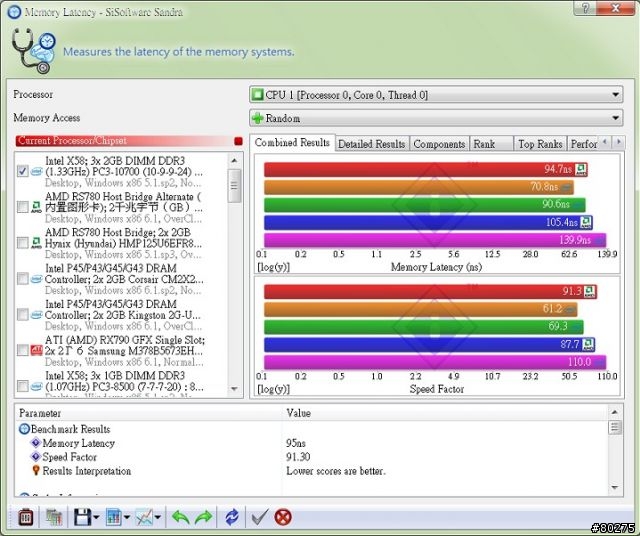Screen dimensions: 640x536
Task: Uncheck the Intel X58 3x 2GB DIMM DDR3 checkbox
Action: pos(22,171)
